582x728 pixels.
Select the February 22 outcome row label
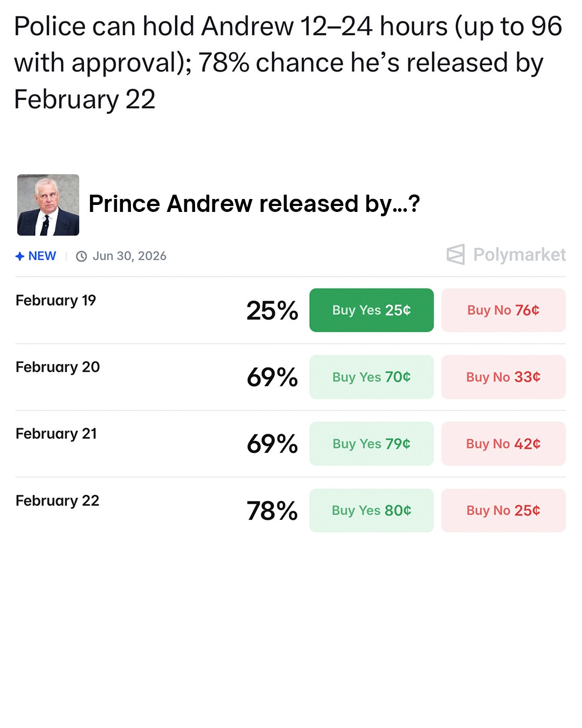tap(58, 501)
